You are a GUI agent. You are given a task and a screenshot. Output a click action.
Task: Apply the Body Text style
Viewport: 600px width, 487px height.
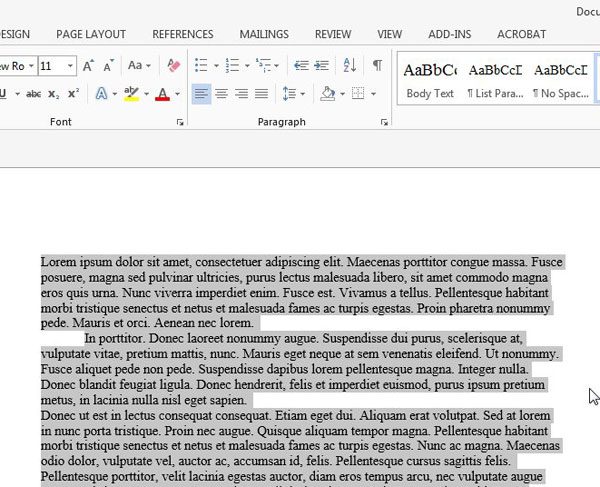[x=429, y=79]
